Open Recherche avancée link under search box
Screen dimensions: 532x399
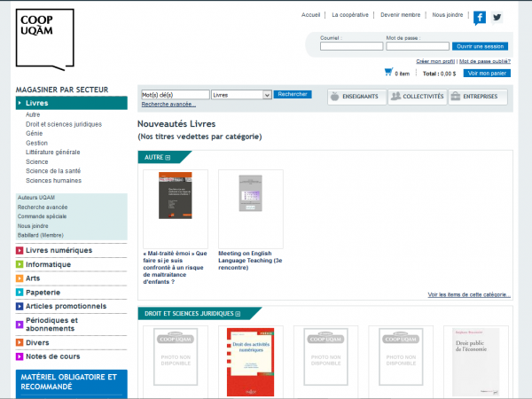[168, 104]
